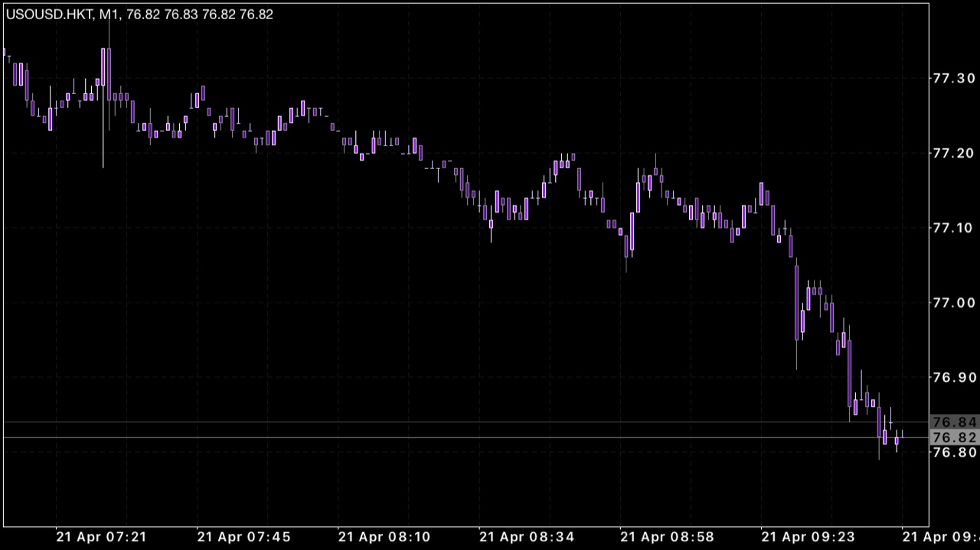
Task: Click the 21 Apr 09:23 time label
Action: click(x=808, y=536)
